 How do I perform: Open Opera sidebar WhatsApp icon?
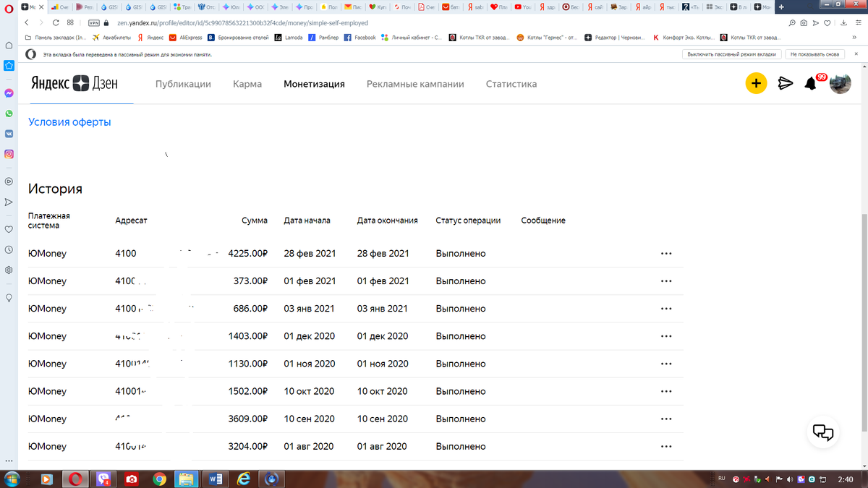[9, 114]
